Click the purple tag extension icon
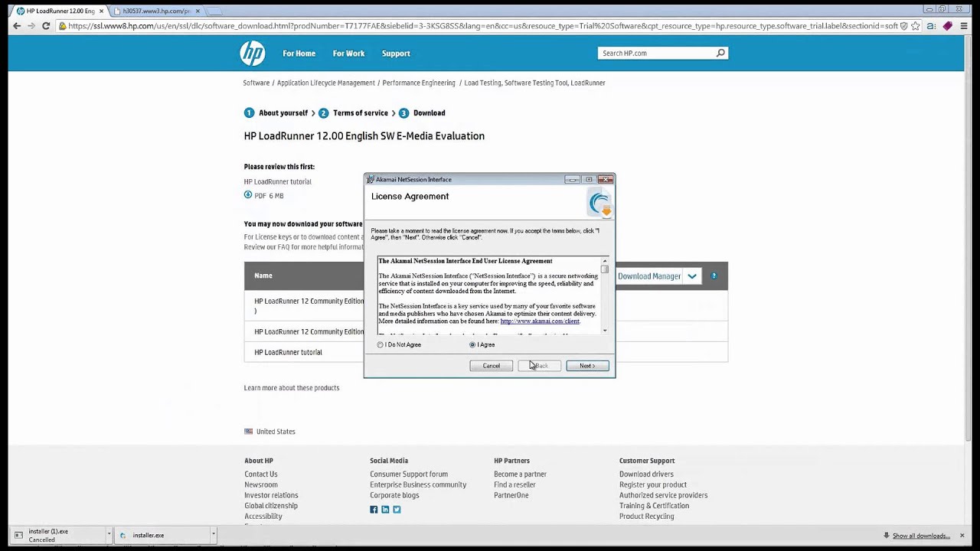Viewport: 980px width, 551px height. click(x=947, y=25)
